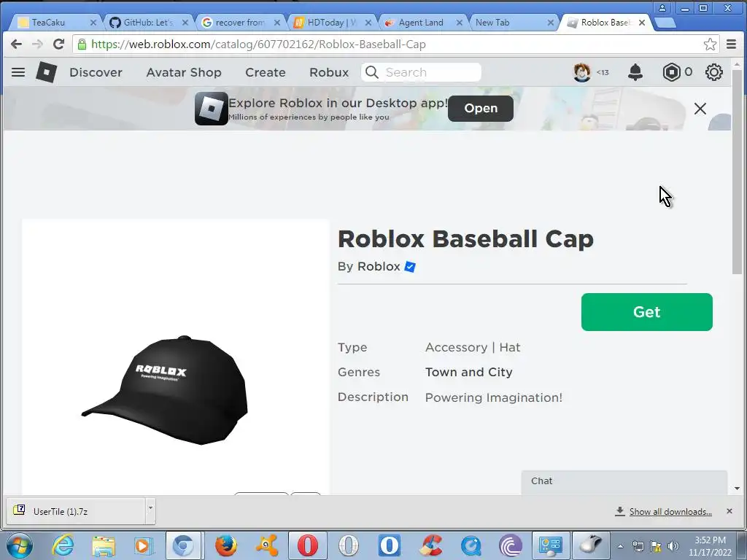This screenshot has height=560, width=747.
Task: Bookmark this page with the star icon
Action: 710,44
